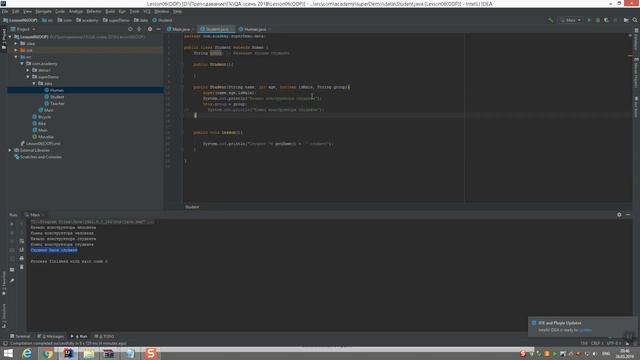This screenshot has width=640, height=360.
Task: Collapse the com.academy package
Action: [x=22, y=64]
